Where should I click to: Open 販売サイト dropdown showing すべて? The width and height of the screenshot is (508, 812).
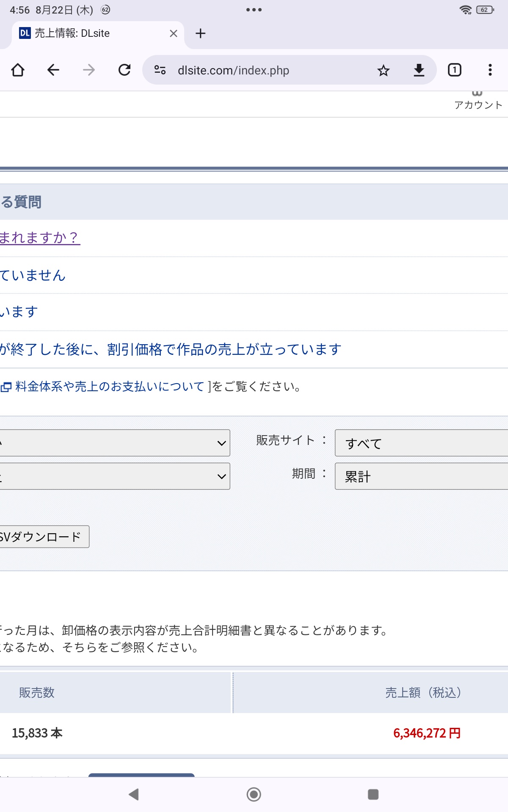pos(422,443)
